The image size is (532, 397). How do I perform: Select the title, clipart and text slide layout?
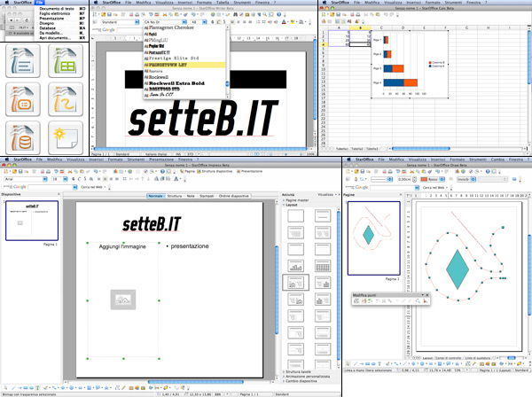(293, 284)
